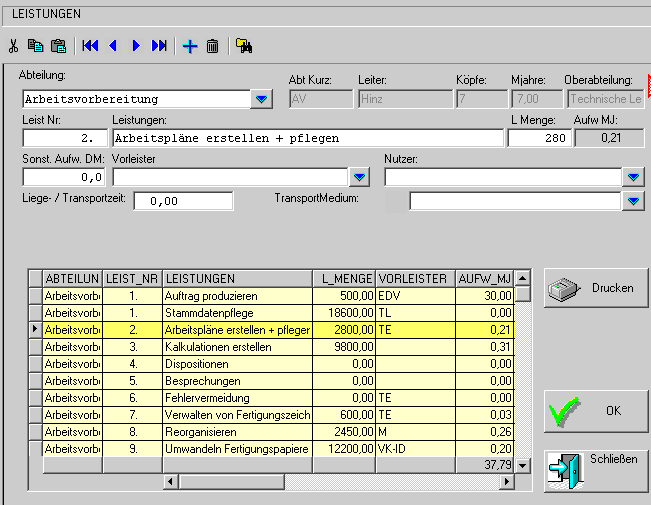Click the table's vertical scrollbar down arrow

pyautogui.click(x=523, y=466)
